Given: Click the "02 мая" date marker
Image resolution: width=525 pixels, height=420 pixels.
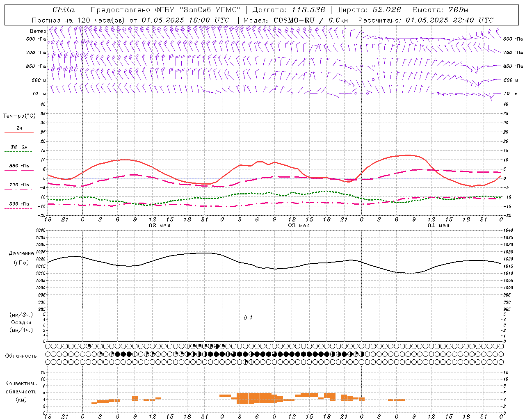Looking at the screenshot, I should coord(160,226).
